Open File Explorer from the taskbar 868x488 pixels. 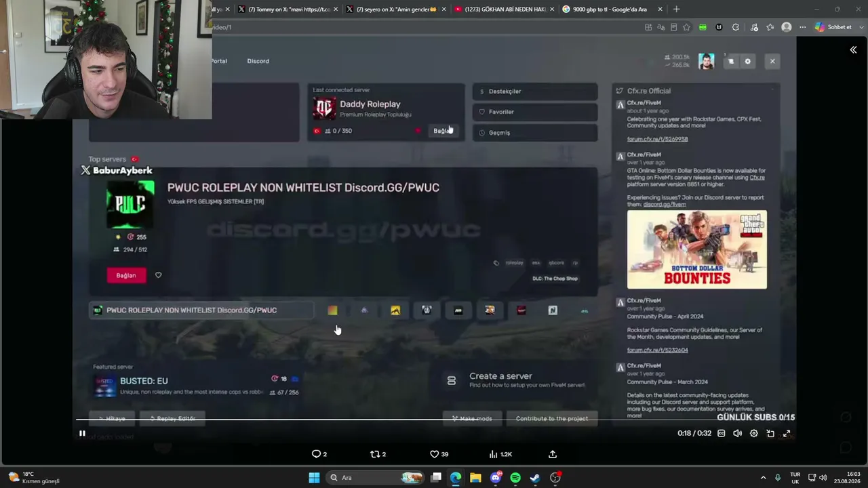pos(475,478)
